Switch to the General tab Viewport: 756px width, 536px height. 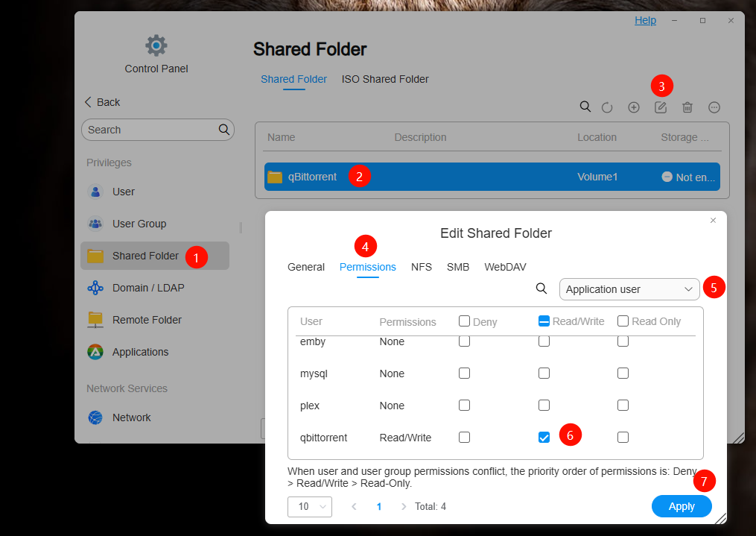(x=306, y=267)
